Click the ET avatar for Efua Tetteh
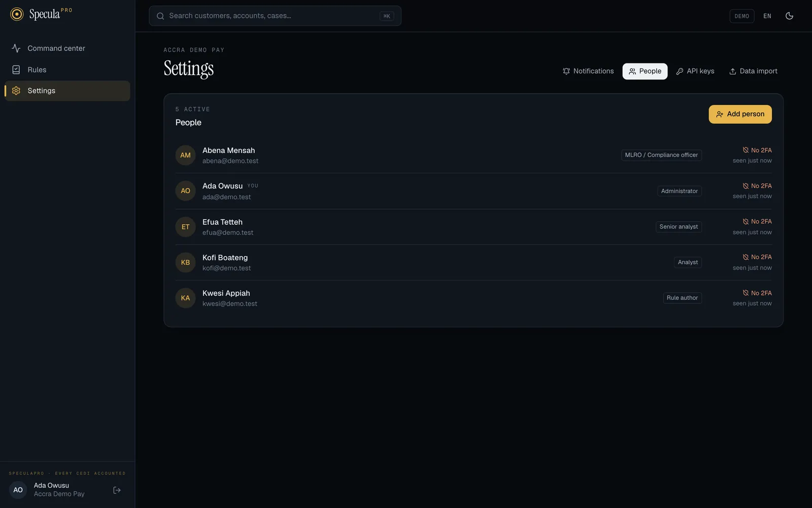The width and height of the screenshot is (812, 508). pyautogui.click(x=185, y=227)
